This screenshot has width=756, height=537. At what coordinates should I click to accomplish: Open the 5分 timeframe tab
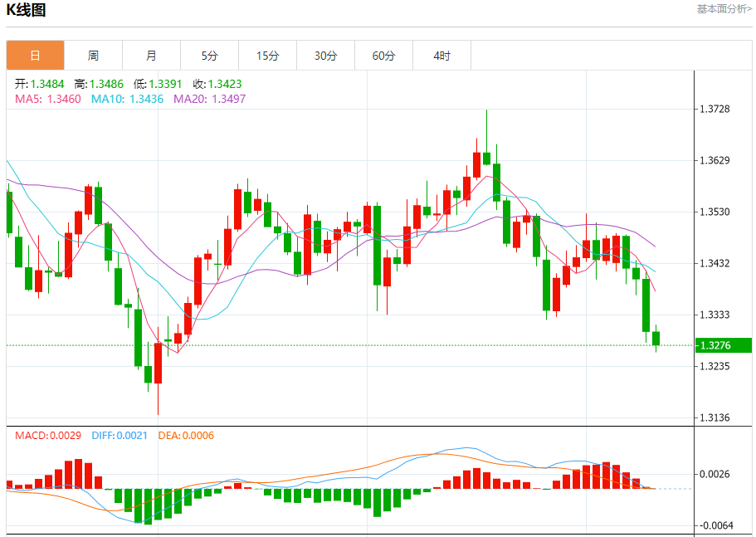(x=209, y=56)
